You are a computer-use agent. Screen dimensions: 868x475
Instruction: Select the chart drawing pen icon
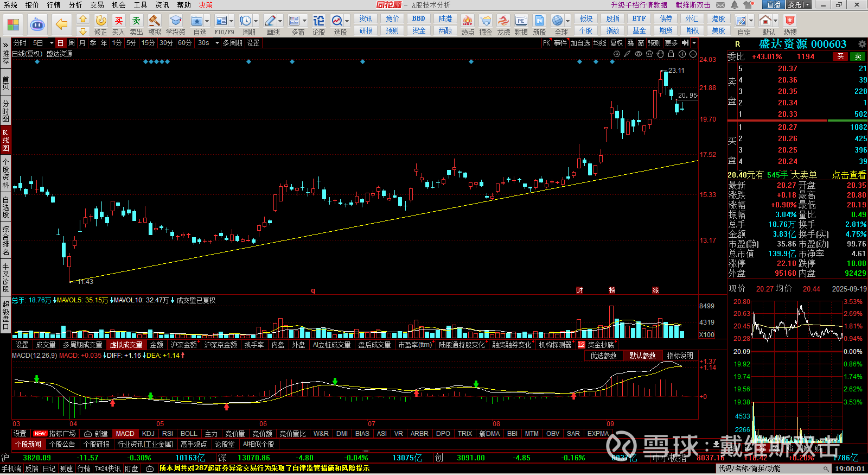pos(627,54)
